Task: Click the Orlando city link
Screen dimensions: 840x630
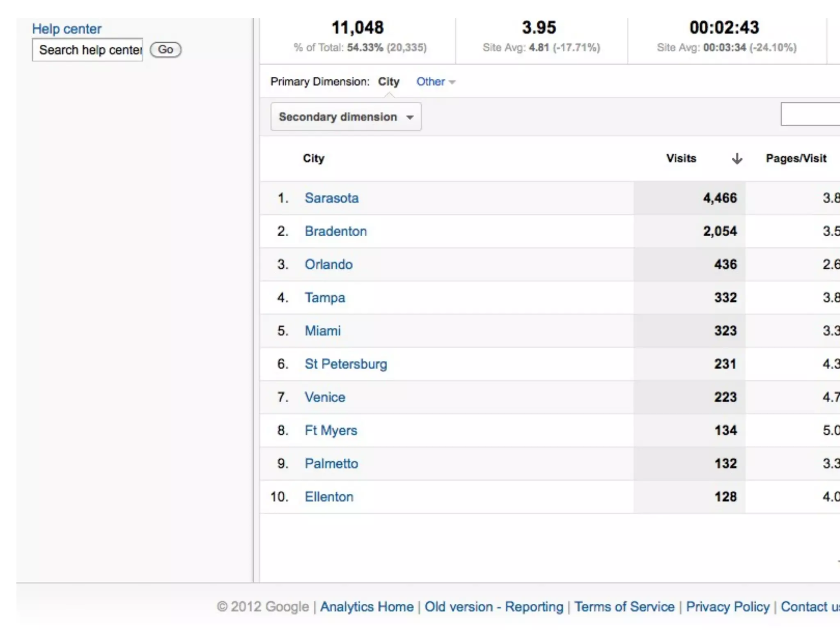Action: pos(329,265)
